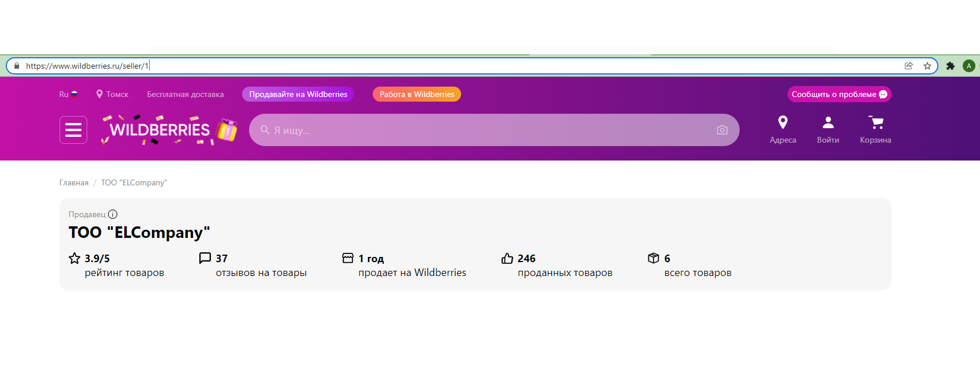This screenshot has height=388, width=980.
Task: Open the Корзина shopping cart
Action: click(x=875, y=130)
